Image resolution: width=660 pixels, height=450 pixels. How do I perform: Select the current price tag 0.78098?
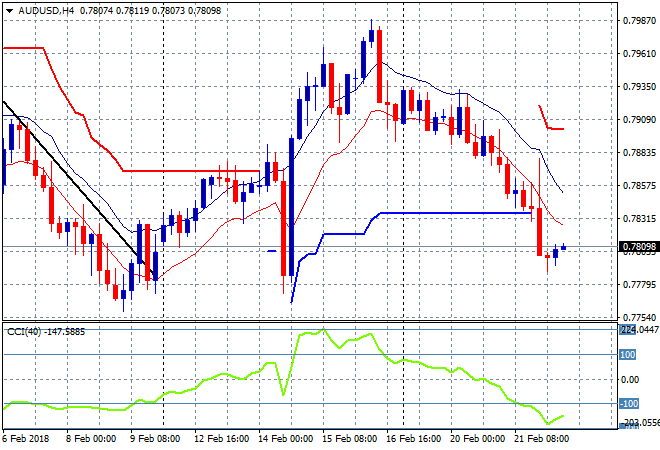point(638,247)
